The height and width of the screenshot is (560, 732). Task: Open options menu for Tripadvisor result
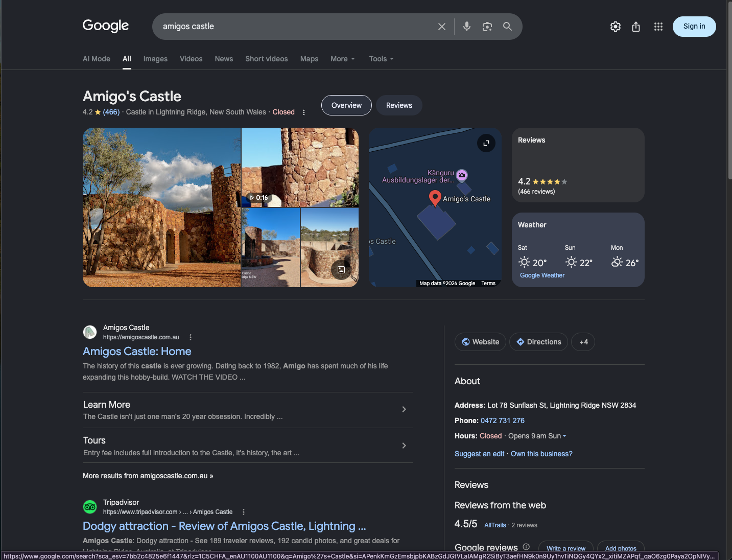point(244,512)
